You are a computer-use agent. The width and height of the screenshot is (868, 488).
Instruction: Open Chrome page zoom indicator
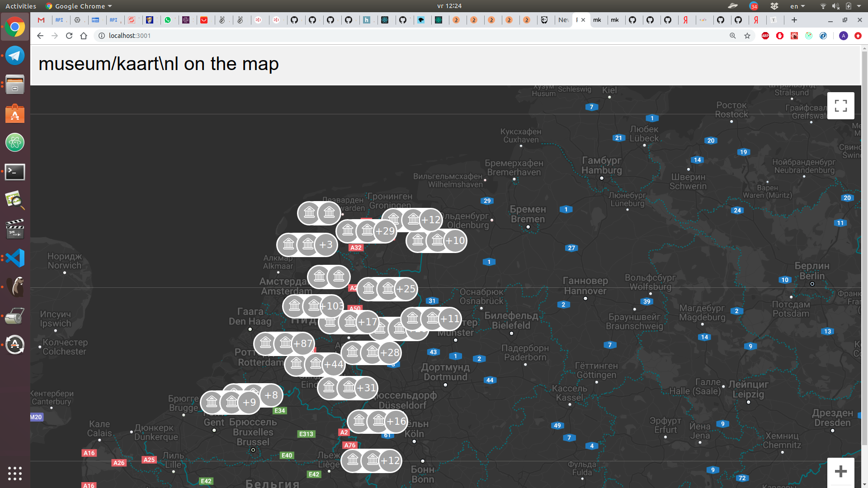(x=733, y=36)
